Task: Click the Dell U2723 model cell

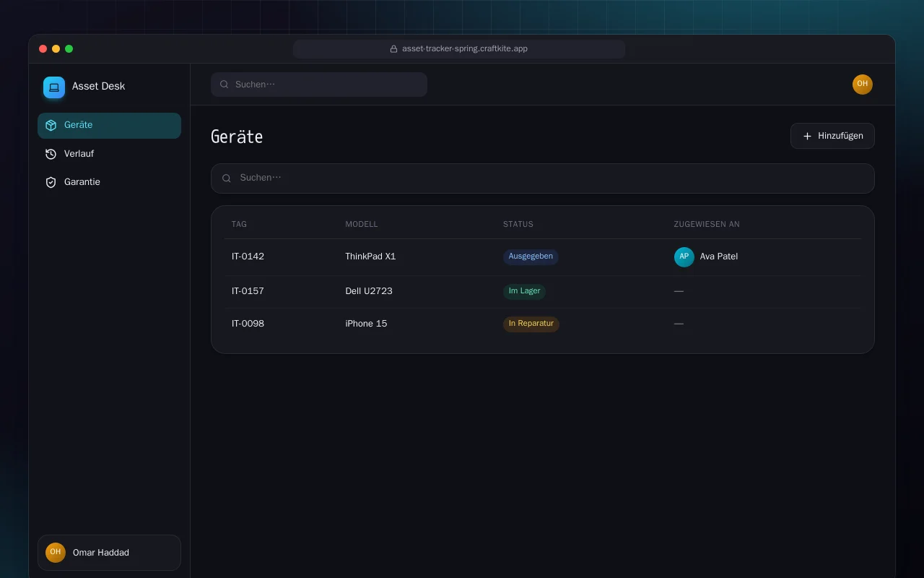Action: (369, 291)
